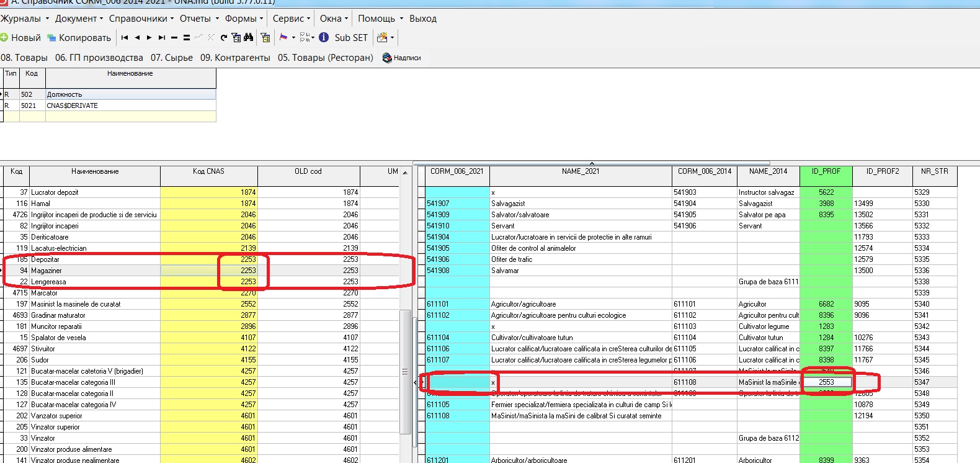Open the 06. ГП производства shortcut
The width and height of the screenshot is (980, 463).
(x=99, y=58)
